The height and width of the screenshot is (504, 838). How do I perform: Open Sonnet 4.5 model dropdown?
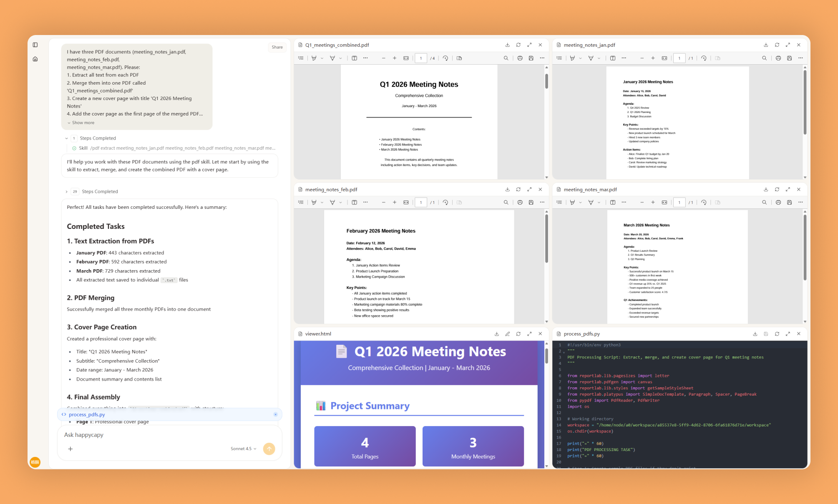click(243, 449)
